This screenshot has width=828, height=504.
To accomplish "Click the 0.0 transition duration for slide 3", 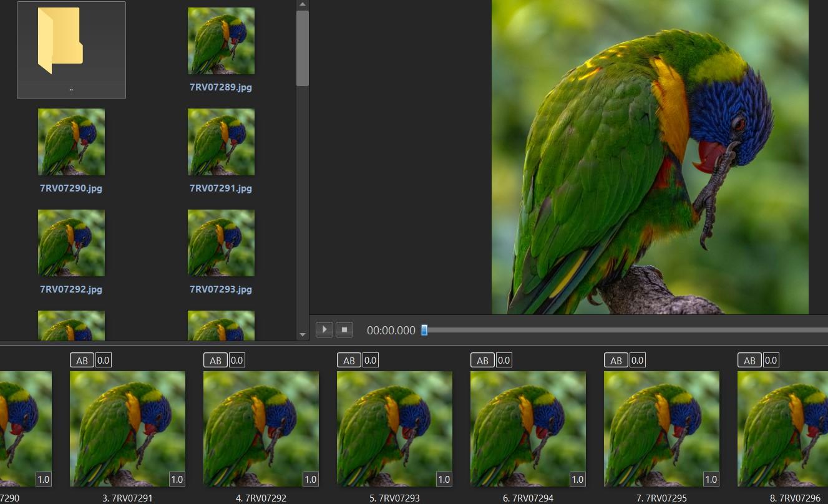I will (104, 361).
